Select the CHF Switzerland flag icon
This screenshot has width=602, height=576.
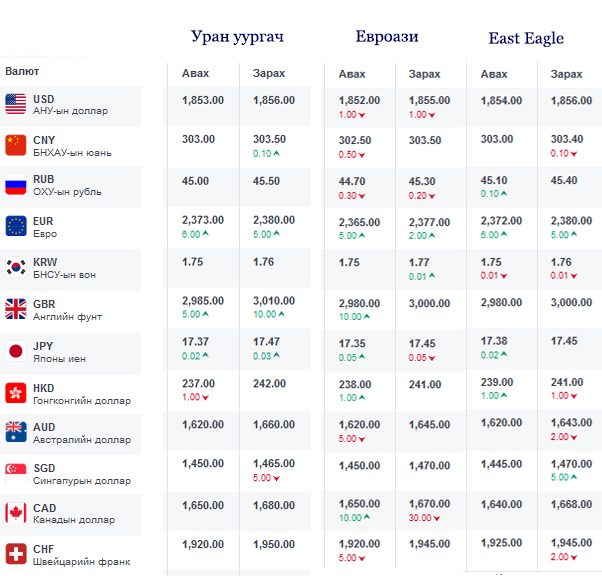pos(15,554)
